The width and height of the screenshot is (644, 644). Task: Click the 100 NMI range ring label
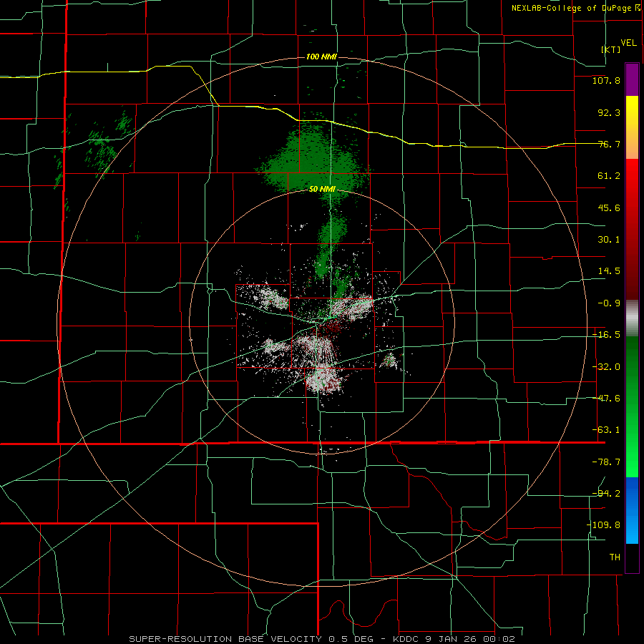(x=321, y=57)
